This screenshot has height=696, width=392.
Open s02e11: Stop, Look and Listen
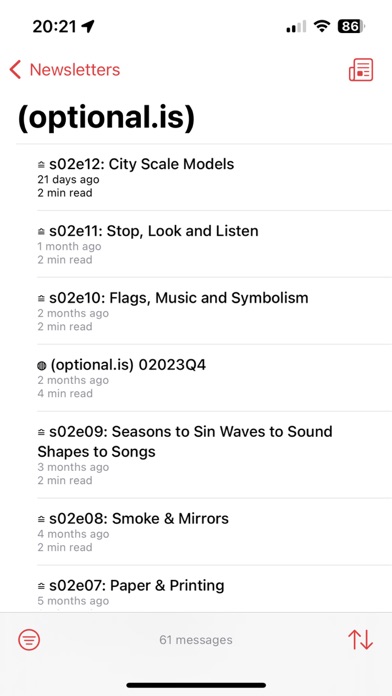[214, 244]
